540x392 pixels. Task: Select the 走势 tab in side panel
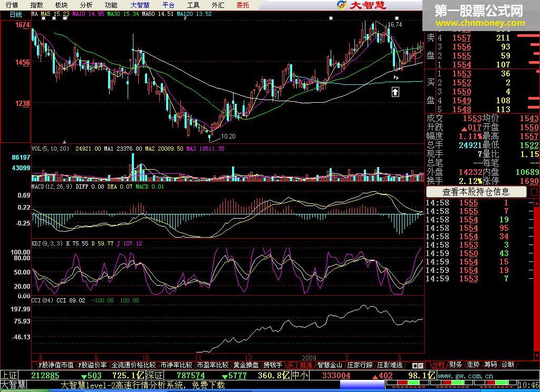(473, 365)
